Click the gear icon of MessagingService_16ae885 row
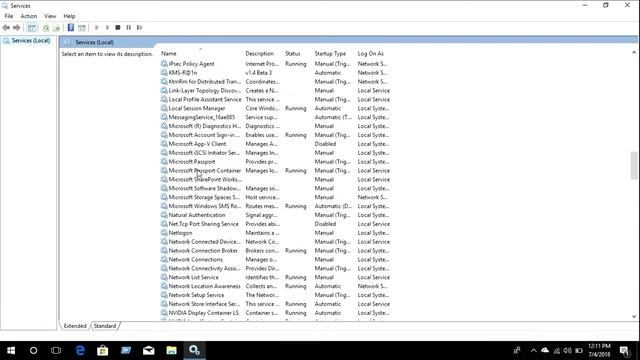 click(x=164, y=117)
